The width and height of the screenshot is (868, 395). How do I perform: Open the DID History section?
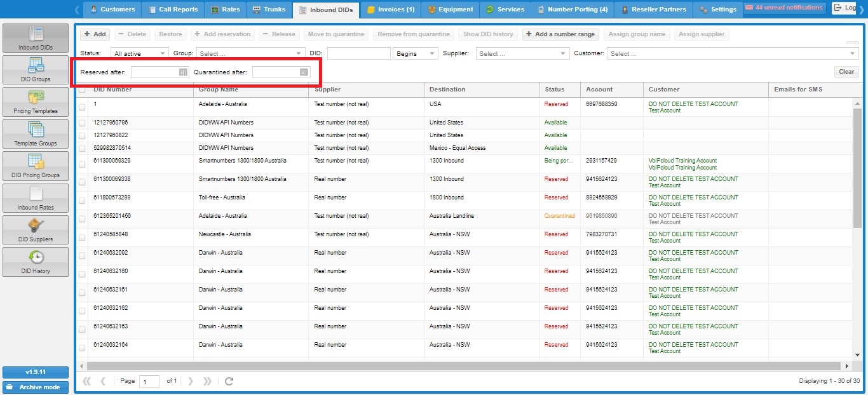click(x=36, y=262)
